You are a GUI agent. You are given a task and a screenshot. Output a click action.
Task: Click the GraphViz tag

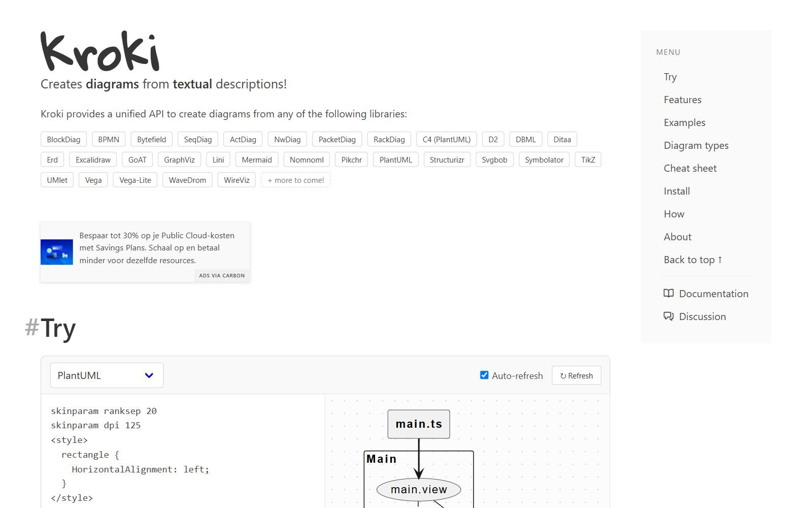click(180, 160)
